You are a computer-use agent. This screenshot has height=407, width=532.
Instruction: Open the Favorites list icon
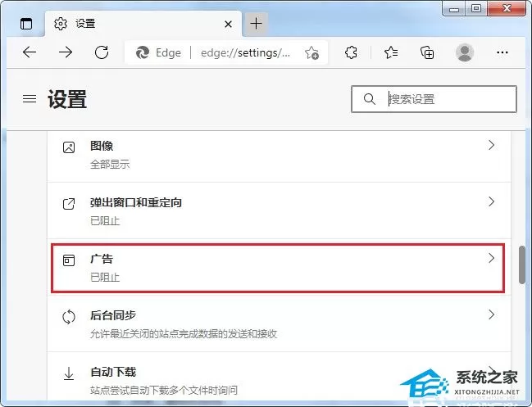pos(391,52)
